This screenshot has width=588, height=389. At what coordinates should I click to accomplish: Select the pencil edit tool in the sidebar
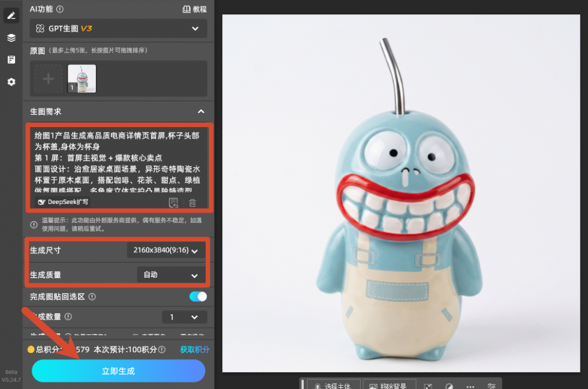click(11, 16)
